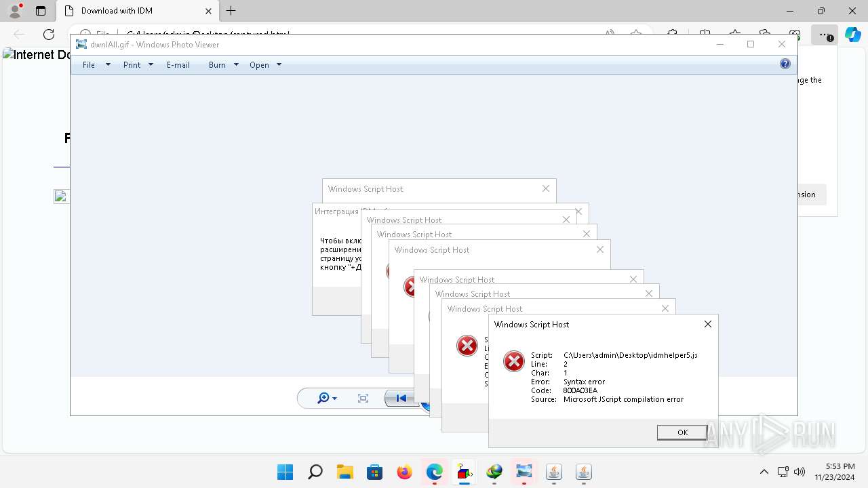Switch to Microsoft Edge in the taskbar
Image resolution: width=868 pixels, height=488 pixels.
click(435, 472)
